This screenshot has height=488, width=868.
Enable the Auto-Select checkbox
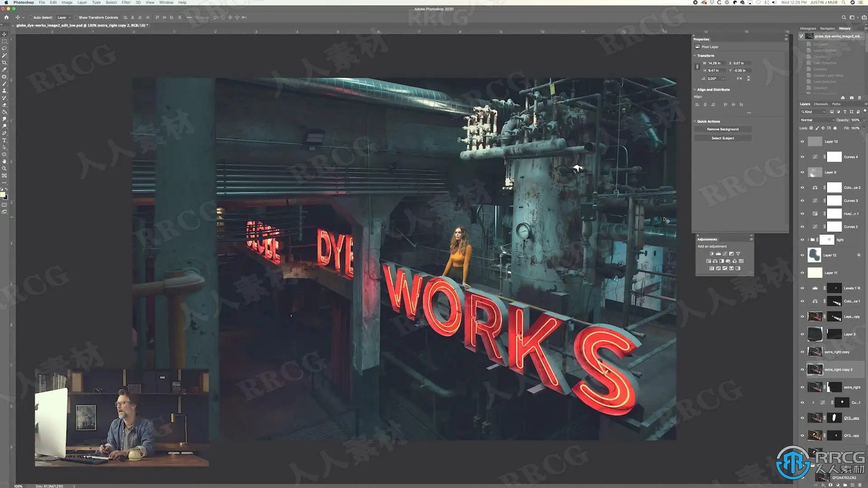tap(30, 18)
